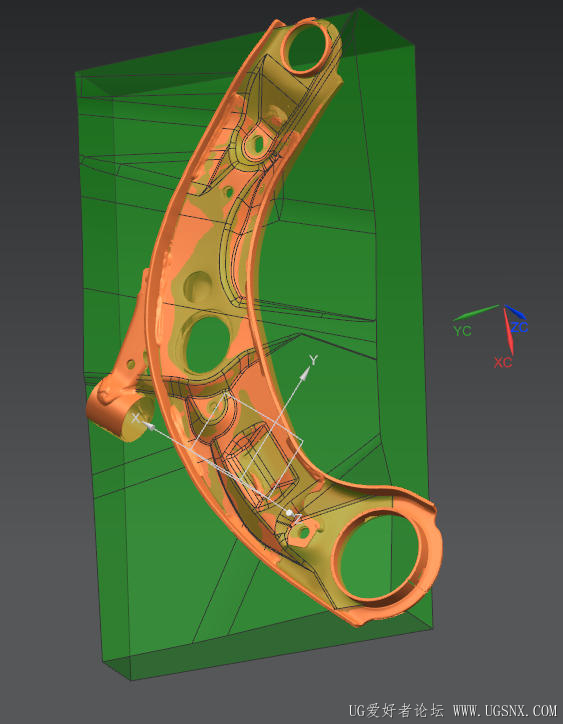Click the X axis arrowhead handle
Viewport: 563px width, 724px height.
[148, 423]
